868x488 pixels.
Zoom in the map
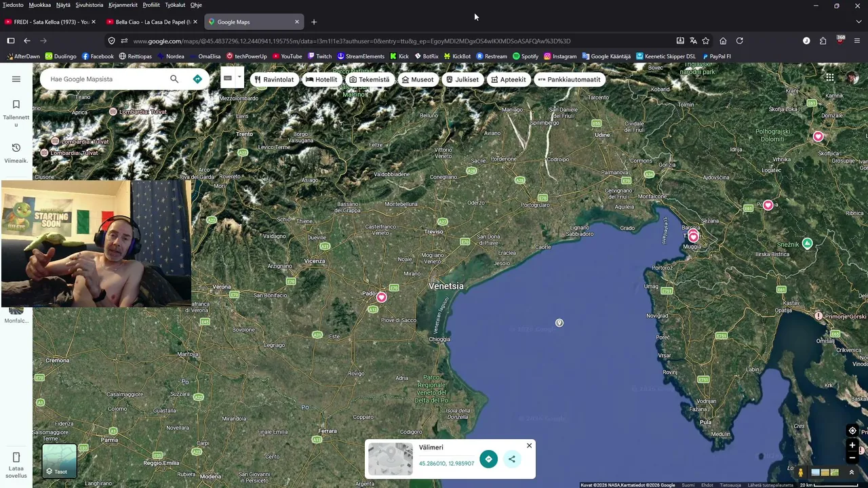tap(852, 445)
